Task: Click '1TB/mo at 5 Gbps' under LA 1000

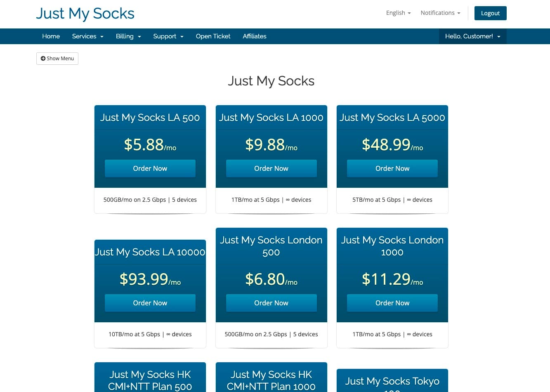Action: pos(255,200)
